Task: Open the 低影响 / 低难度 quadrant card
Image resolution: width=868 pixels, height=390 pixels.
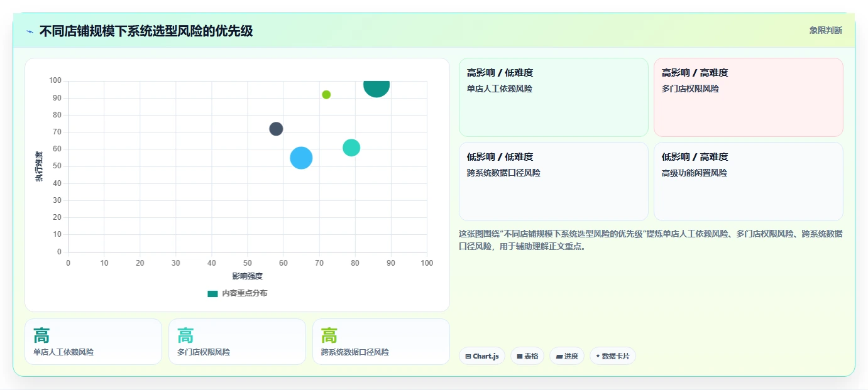Action: (553, 181)
